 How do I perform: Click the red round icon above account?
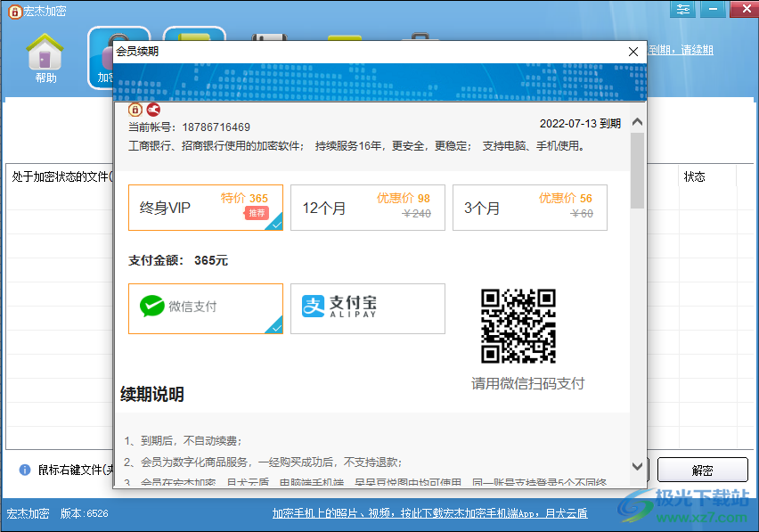pos(153,110)
